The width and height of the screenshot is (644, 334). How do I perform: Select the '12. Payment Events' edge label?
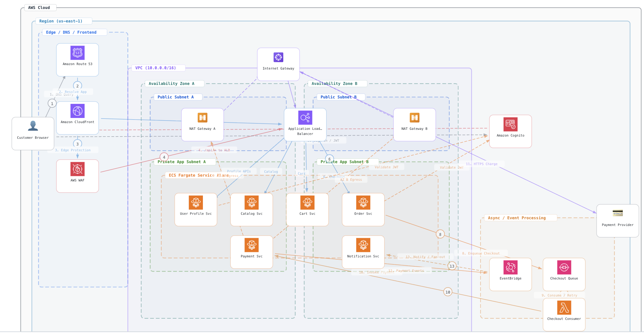coord(406,271)
